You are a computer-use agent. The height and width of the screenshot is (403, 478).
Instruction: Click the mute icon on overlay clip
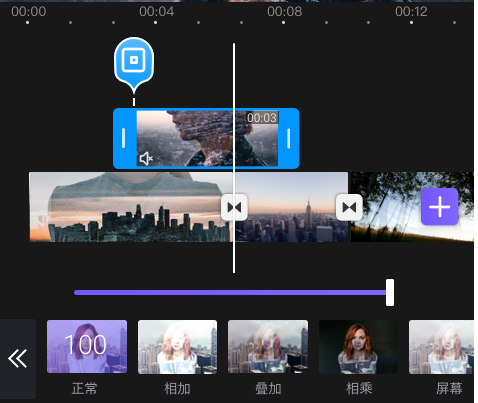[x=146, y=159]
